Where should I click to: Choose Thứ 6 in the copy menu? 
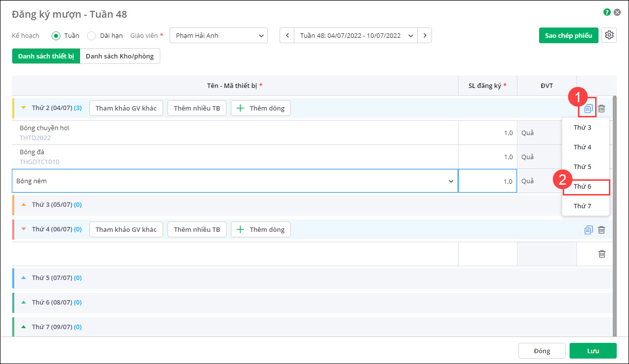[586, 187]
